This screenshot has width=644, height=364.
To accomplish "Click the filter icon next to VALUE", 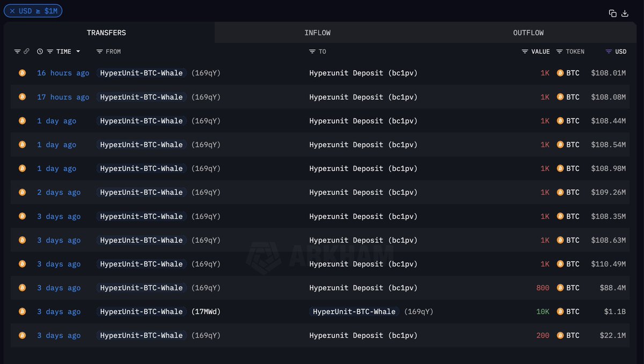I will 525,51.
